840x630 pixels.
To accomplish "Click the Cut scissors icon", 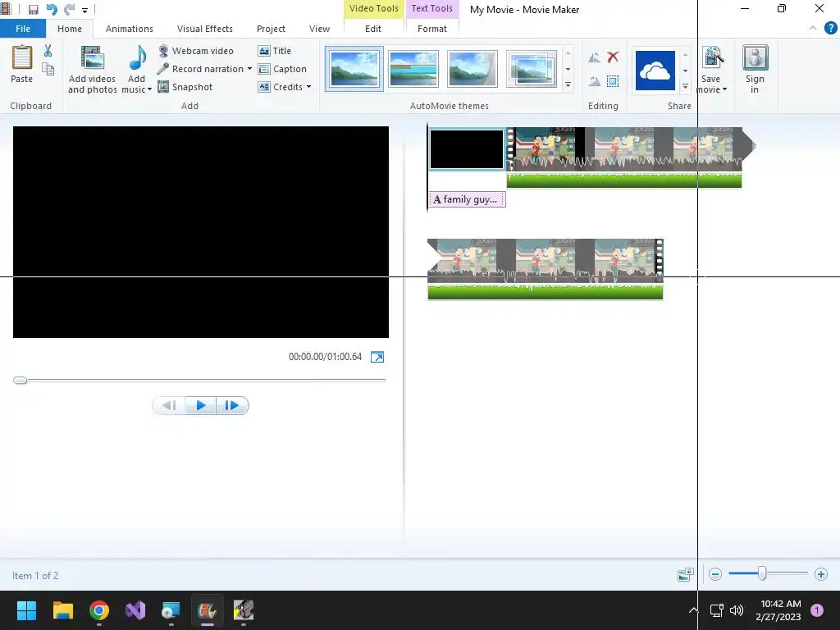I will 48,51.
